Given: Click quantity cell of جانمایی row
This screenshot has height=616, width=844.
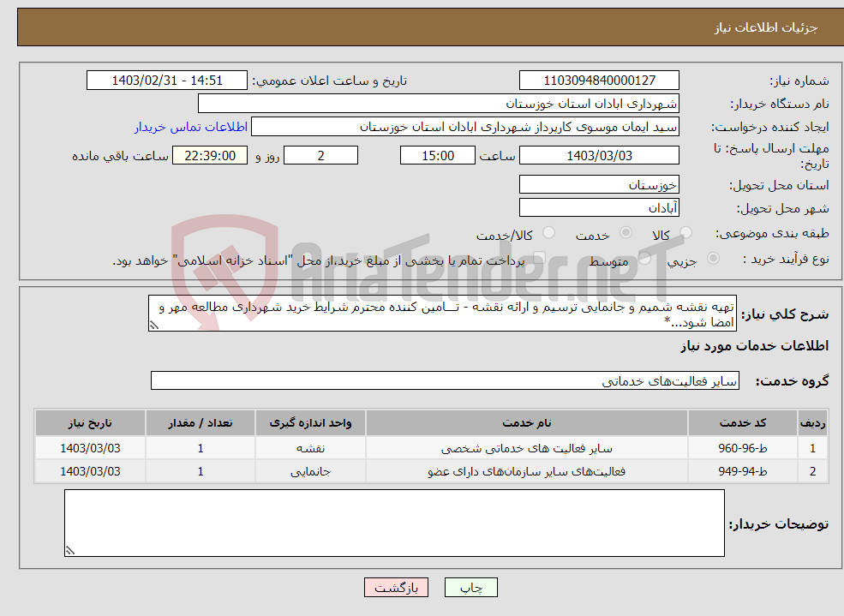Looking at the screenshot, I should tap(201, 471).
